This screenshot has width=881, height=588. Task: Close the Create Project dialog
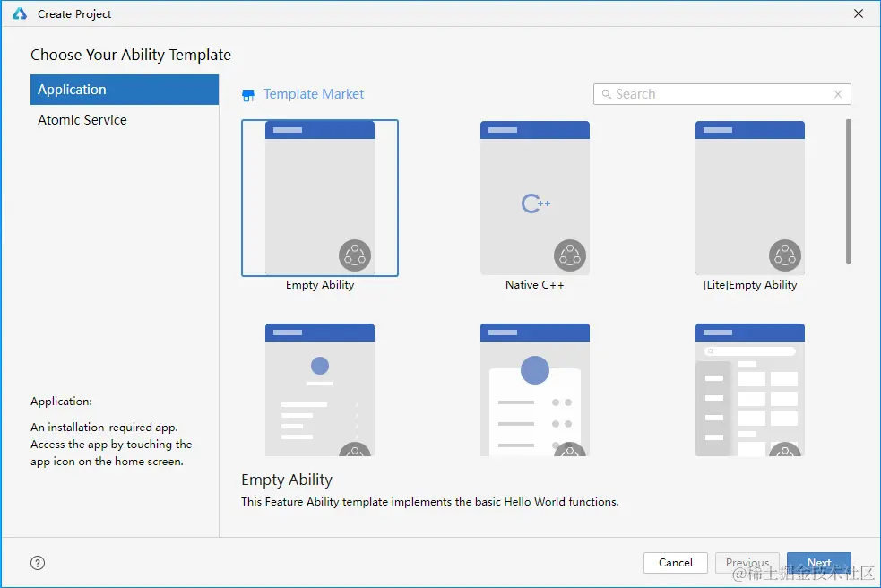(x=859, y=13)
